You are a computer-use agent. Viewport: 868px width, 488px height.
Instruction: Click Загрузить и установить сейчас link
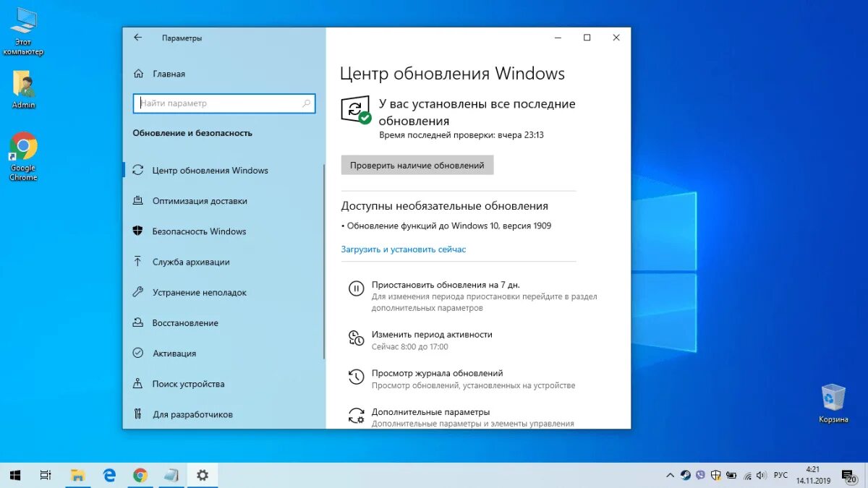pyautogui.click(x=404, y=249)
